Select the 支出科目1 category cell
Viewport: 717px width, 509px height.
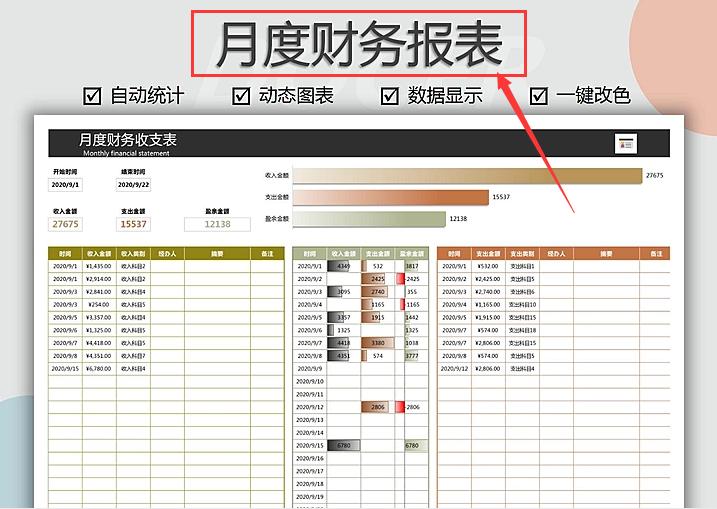pyautogui.click(x=522, y=266)
